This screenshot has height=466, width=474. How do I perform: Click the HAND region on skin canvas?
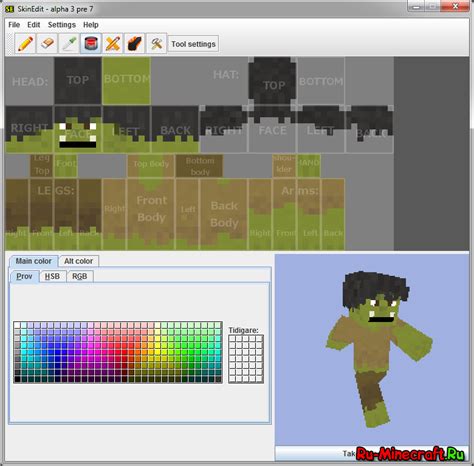(309, 166)
